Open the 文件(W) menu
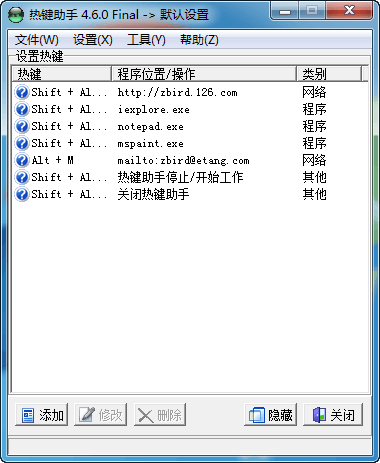 click(x=37, y=40)
